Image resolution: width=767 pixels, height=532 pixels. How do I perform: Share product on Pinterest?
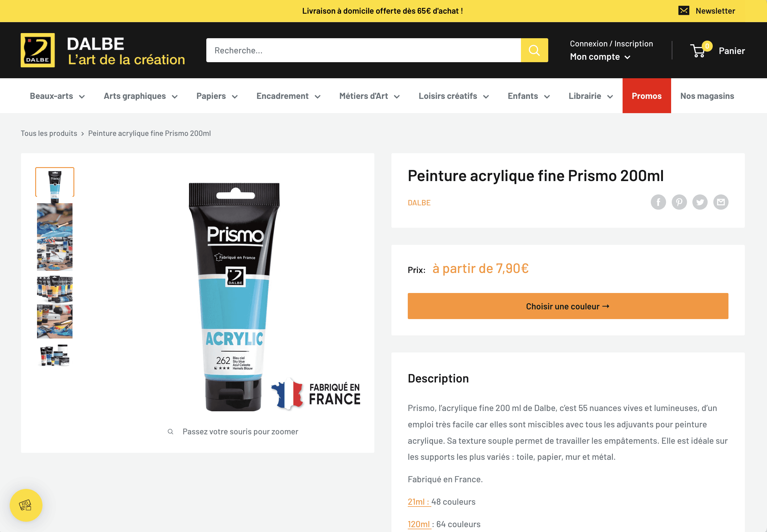tap(679, 202)
